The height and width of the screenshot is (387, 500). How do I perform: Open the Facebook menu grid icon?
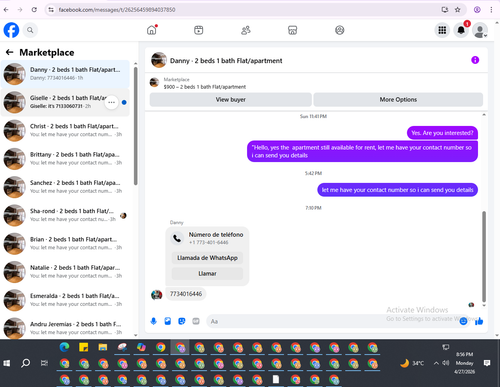point(442,30)
